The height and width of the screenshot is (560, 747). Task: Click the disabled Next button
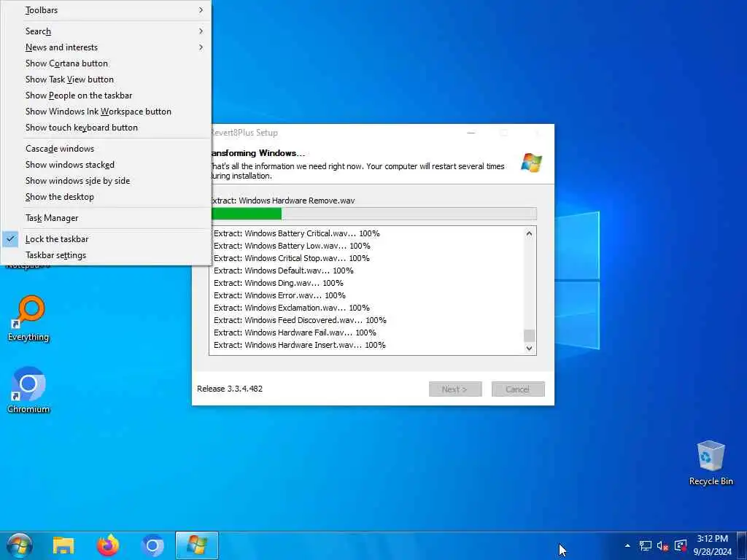[x=455, y=389]
